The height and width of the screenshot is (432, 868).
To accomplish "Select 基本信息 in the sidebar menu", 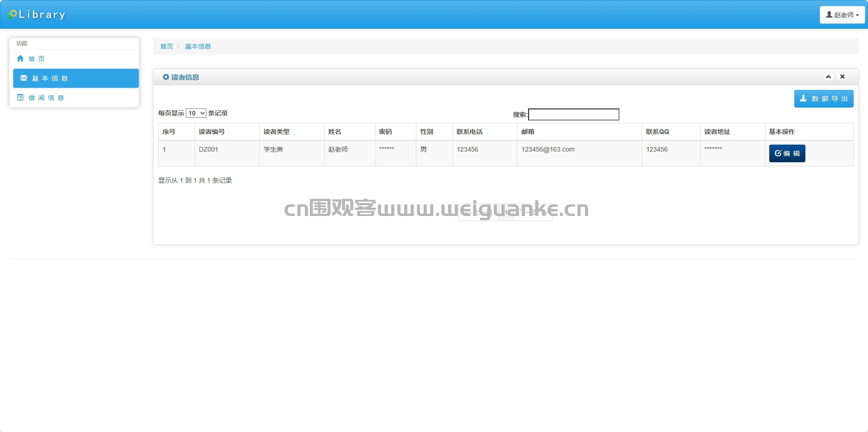I will (76, 78).
